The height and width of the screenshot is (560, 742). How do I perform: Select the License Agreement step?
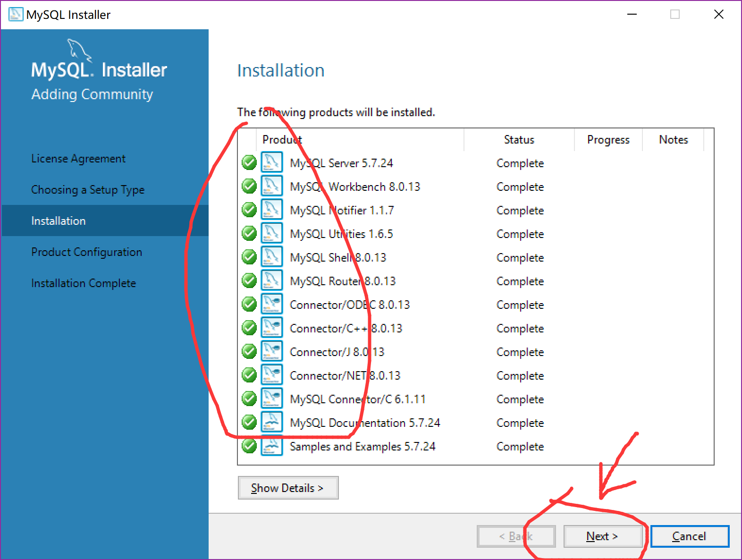[x=78, y=159]
